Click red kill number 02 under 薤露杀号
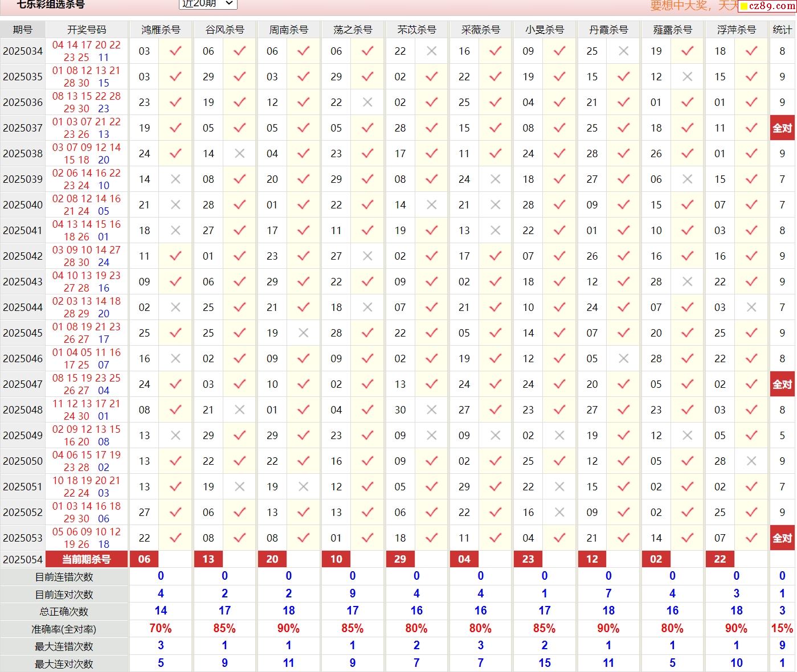The height and width of the screenshot is (672, 797). tap(656, 559)
